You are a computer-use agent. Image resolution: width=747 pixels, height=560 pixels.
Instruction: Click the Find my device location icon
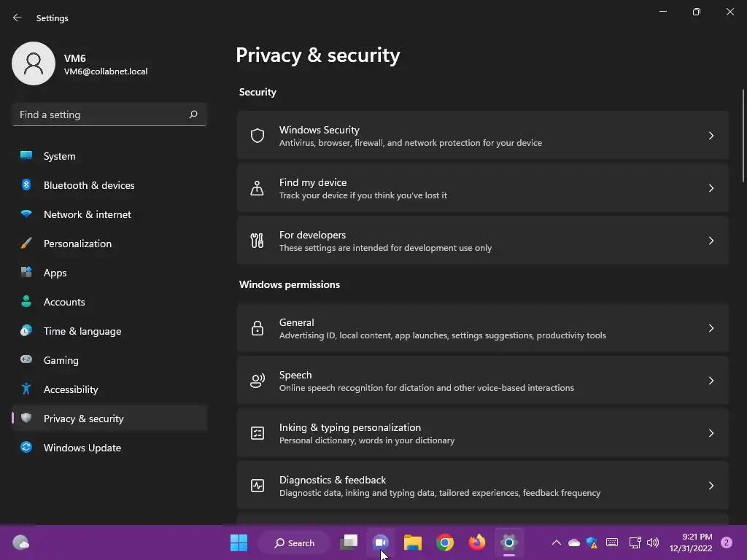point(258,188)
